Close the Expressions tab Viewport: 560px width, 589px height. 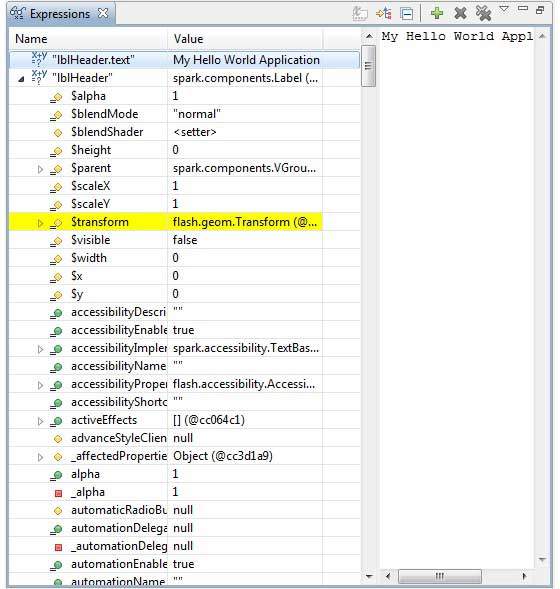point(103,13)
